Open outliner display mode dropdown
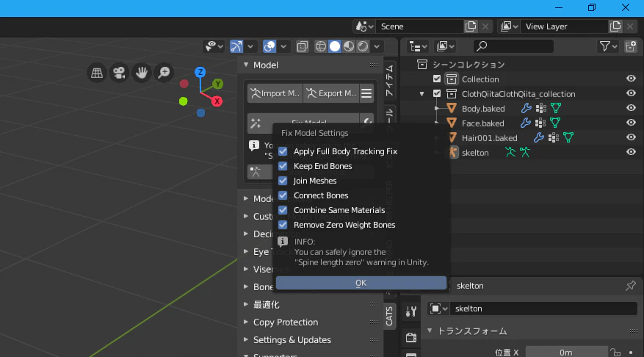Image resolution: width=644 pixels, height=357 pixels. [444, 46]
